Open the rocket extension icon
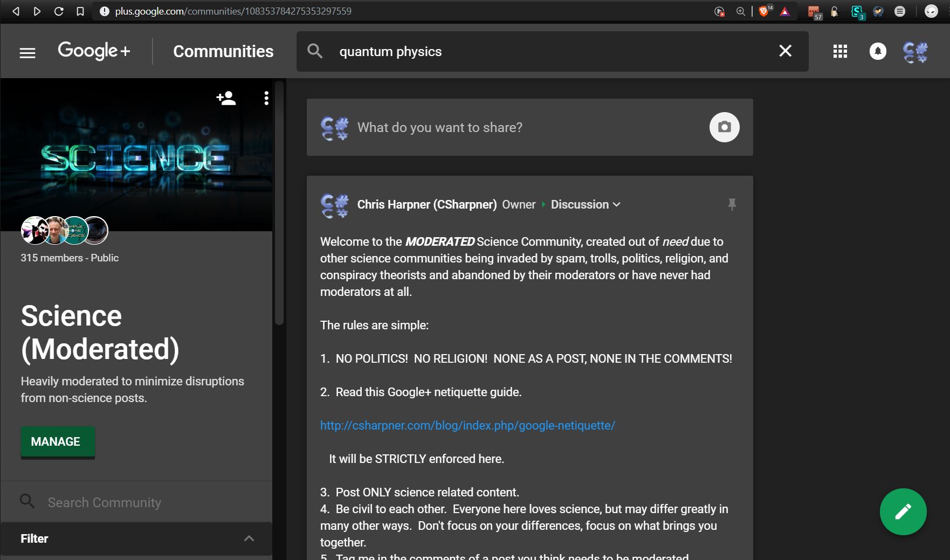950x560 pixels. point(878,11)
